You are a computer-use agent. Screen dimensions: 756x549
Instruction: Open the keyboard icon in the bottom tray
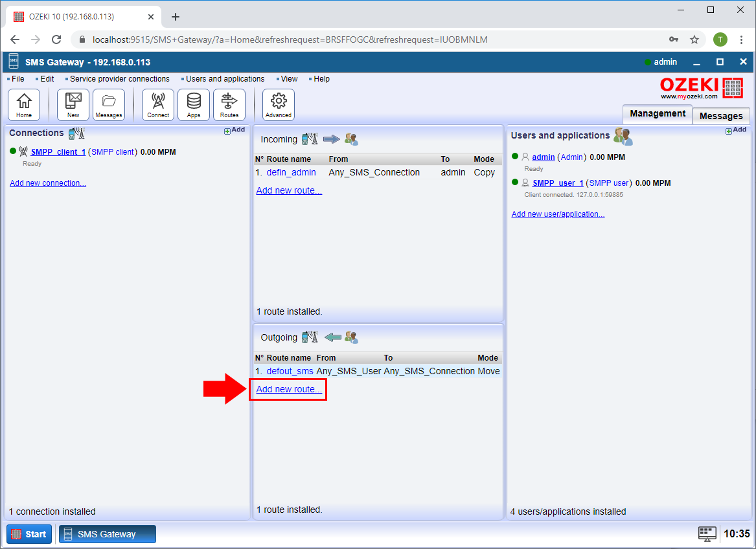707,533
